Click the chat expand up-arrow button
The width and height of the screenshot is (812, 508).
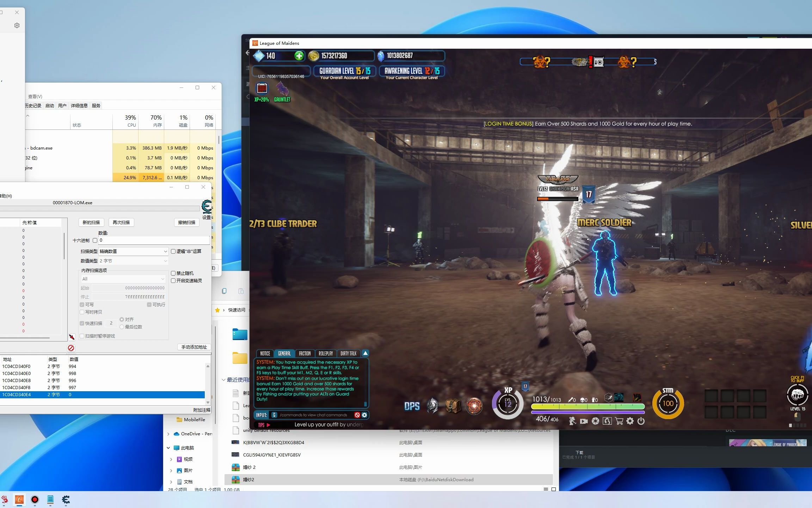pyautogui.click(x=365, y=353)
